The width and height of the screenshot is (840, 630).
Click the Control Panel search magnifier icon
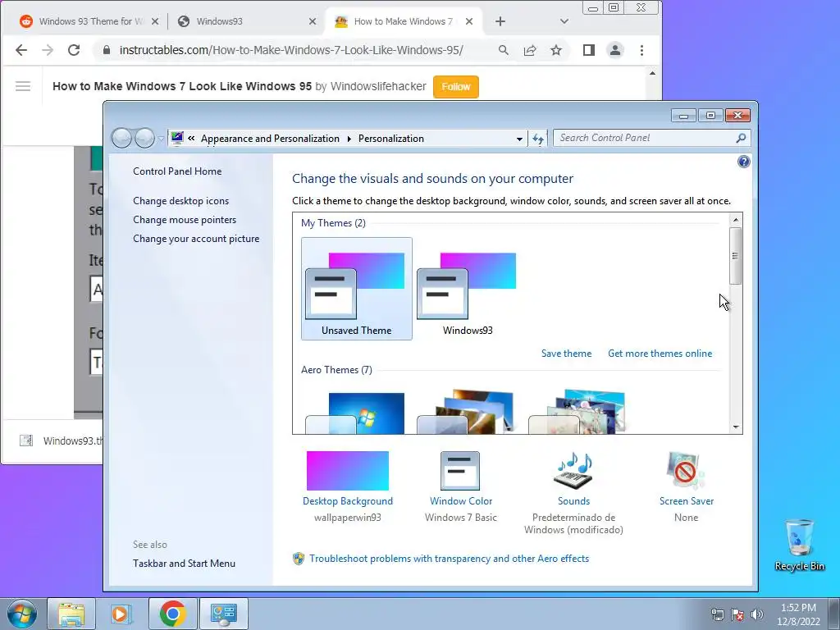pyautogui.click(x=741, y=138)
